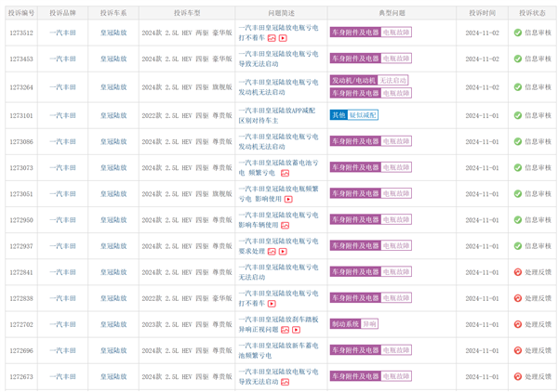
Task: Open APP减配 complaint description in row 1273101
Action: [x=277, y=115]
